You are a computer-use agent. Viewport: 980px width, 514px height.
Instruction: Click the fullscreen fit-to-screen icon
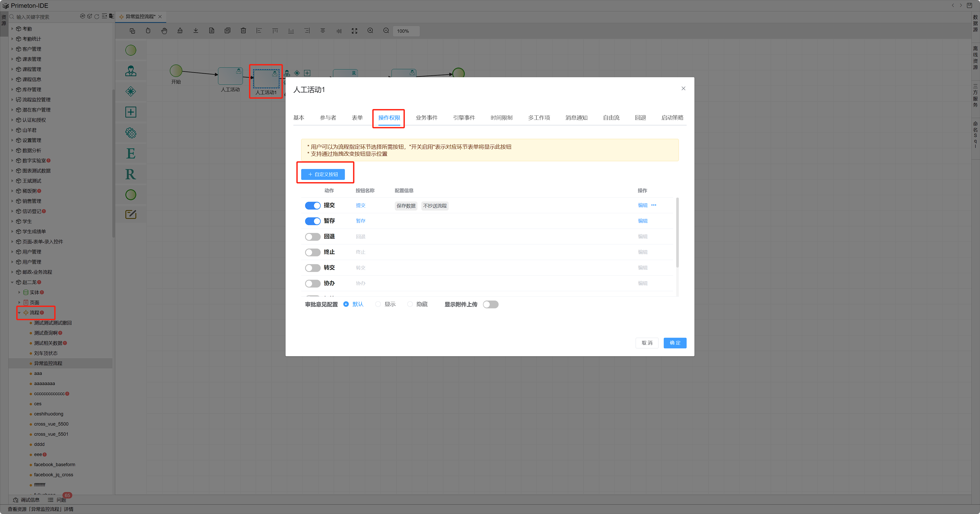[354, 31]
